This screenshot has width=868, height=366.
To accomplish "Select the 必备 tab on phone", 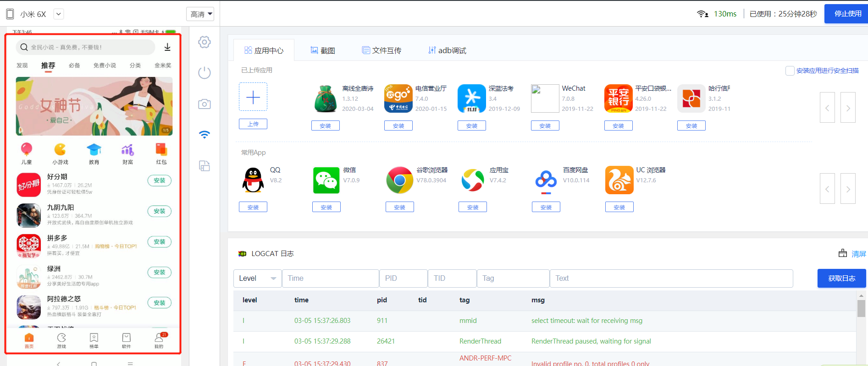I will point(74,66).
